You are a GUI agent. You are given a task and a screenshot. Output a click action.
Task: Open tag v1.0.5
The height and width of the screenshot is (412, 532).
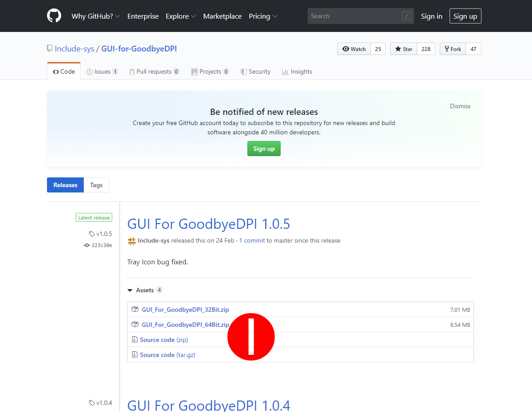tap(101, 234)
